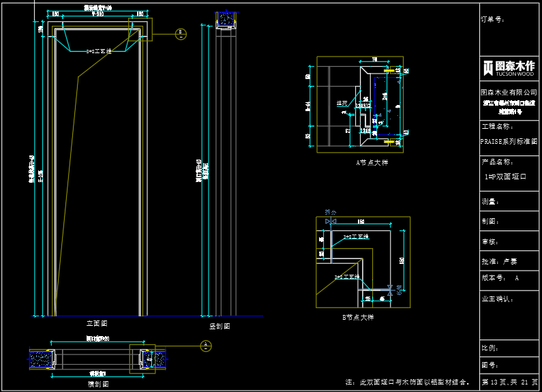Click the 第13页 共21页 page indicator
The image size is (542, 392).
point(509,382)
